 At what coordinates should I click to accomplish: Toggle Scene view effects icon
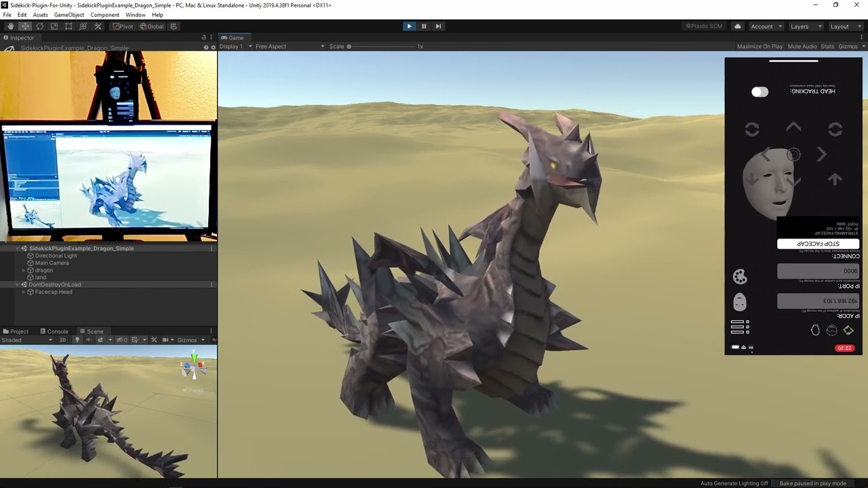tap(100, 340)
